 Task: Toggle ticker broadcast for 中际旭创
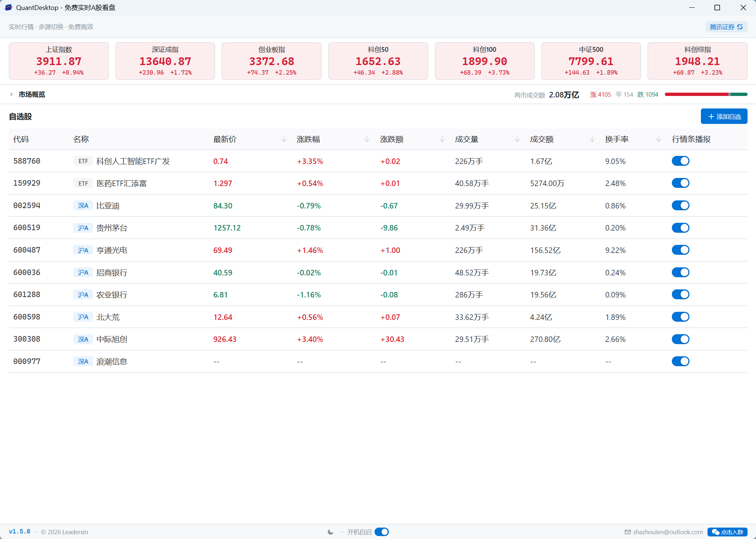tap(680, 339)
